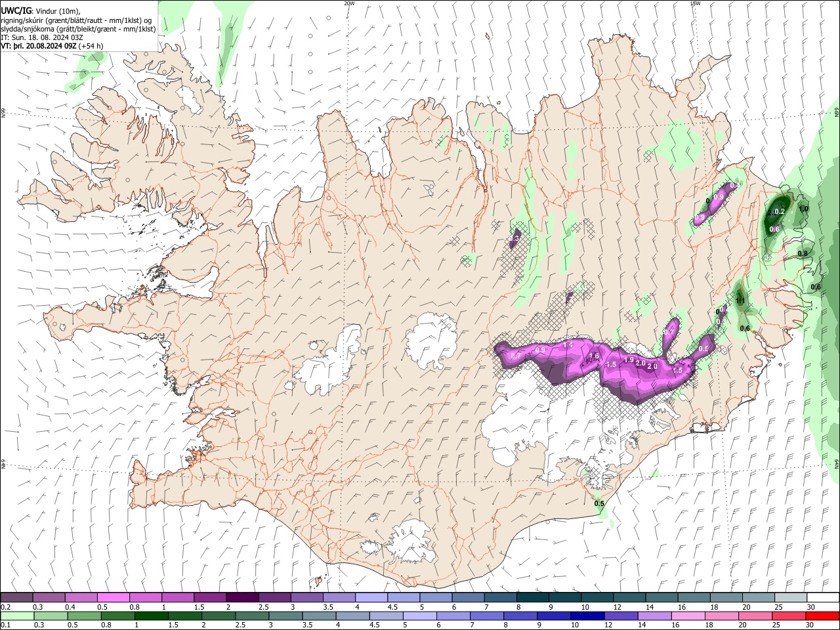Click the 'IT: Sun. 18. 08. 2024 03Z' line

click(x=42, y=37)
